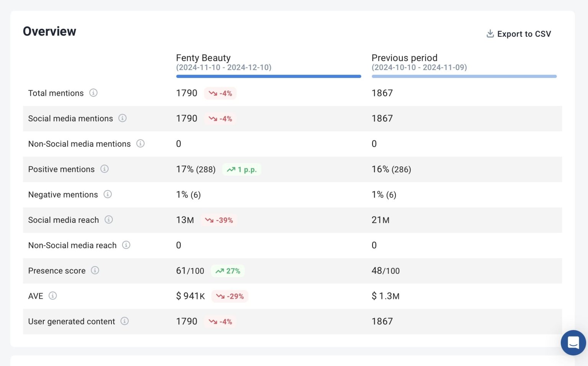Click the 1 p.p. positive trend badge
The height and width of the screenshot is (366, 588).
coord(242,169)
